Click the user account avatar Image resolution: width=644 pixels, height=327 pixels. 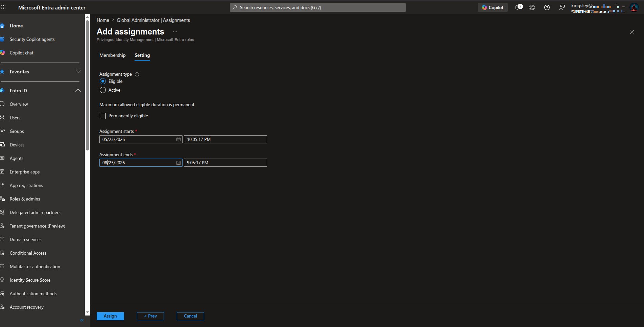tap(634, 7)
